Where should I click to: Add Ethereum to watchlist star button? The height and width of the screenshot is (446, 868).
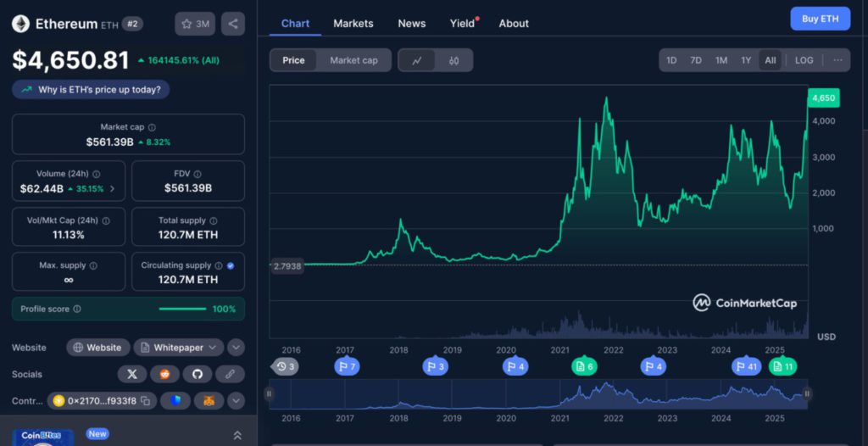click(x=195, y=24)
